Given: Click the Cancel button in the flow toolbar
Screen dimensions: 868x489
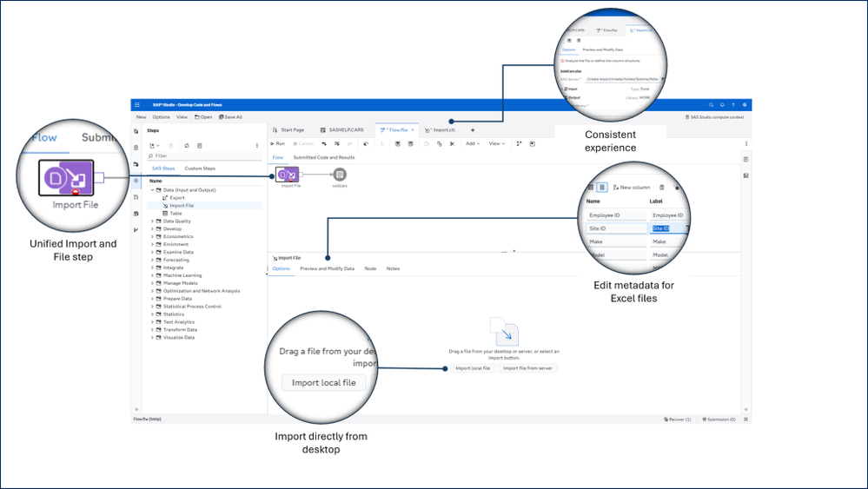Looking at the screenshot, I should 303,144.
